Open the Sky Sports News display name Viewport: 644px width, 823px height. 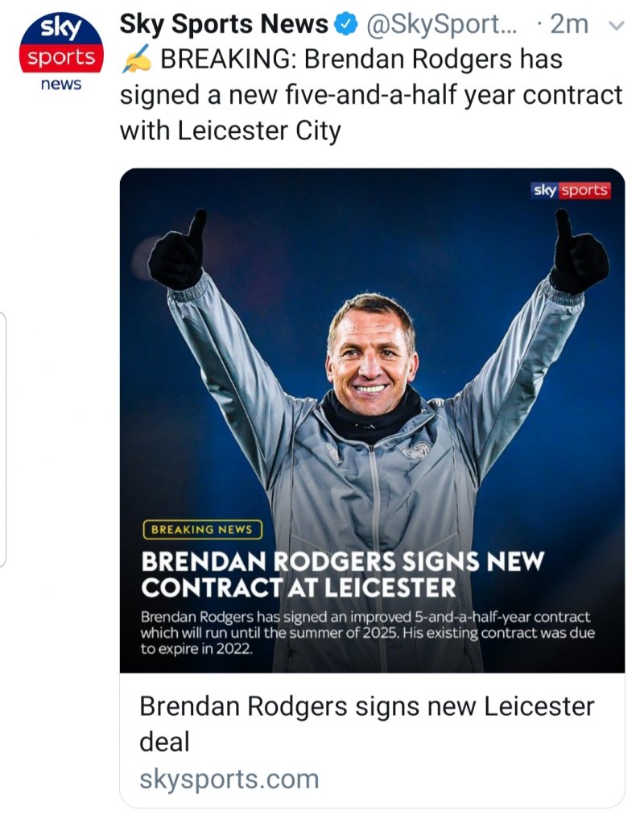pyautogui.click(x=224, y=26)
